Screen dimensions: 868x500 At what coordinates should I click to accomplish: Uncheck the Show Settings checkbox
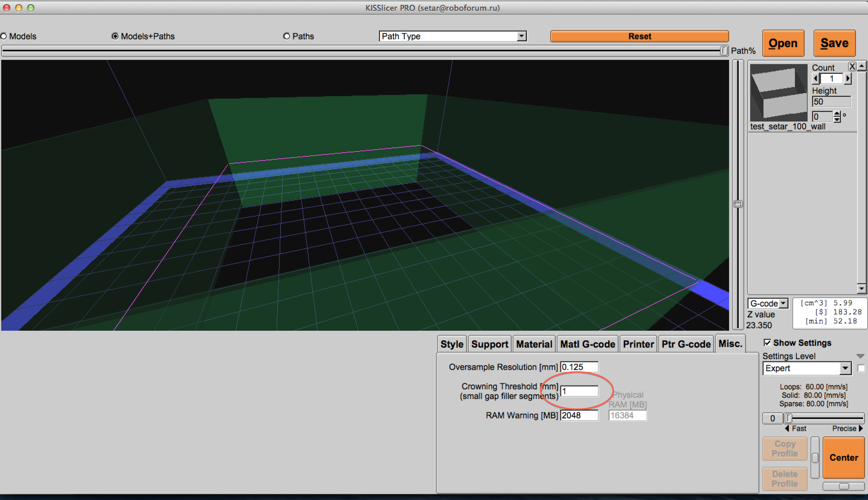pyautogui.click(x=767, y=343)
